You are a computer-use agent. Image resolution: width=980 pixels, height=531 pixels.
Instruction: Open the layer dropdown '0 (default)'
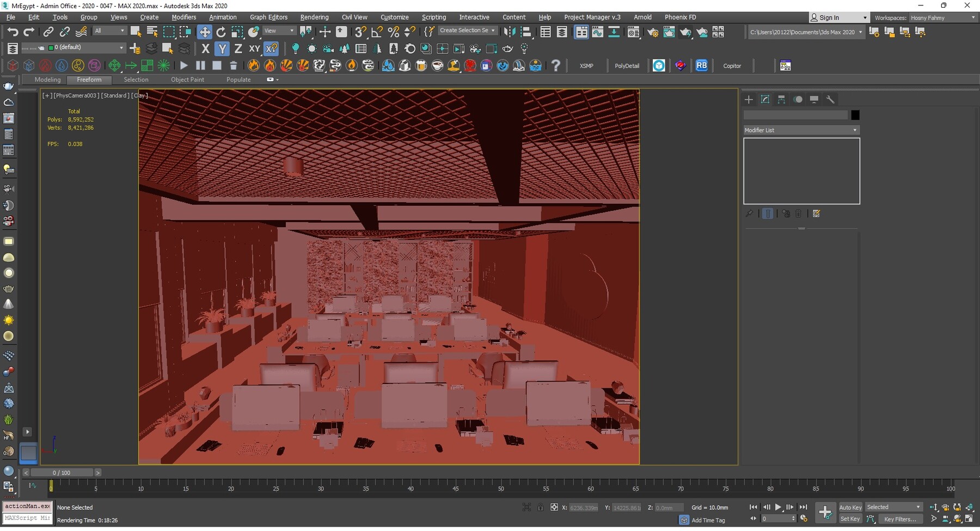(x=86, y=48)
